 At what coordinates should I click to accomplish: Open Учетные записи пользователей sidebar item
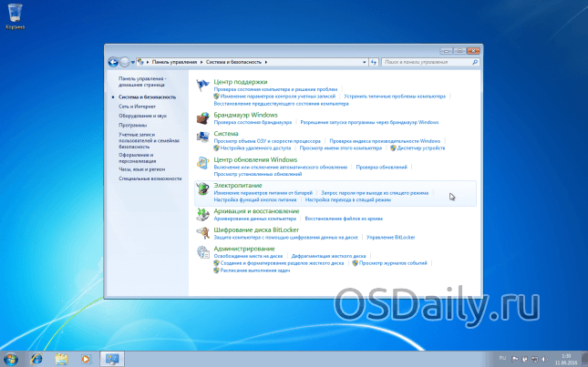pos(149,140)
